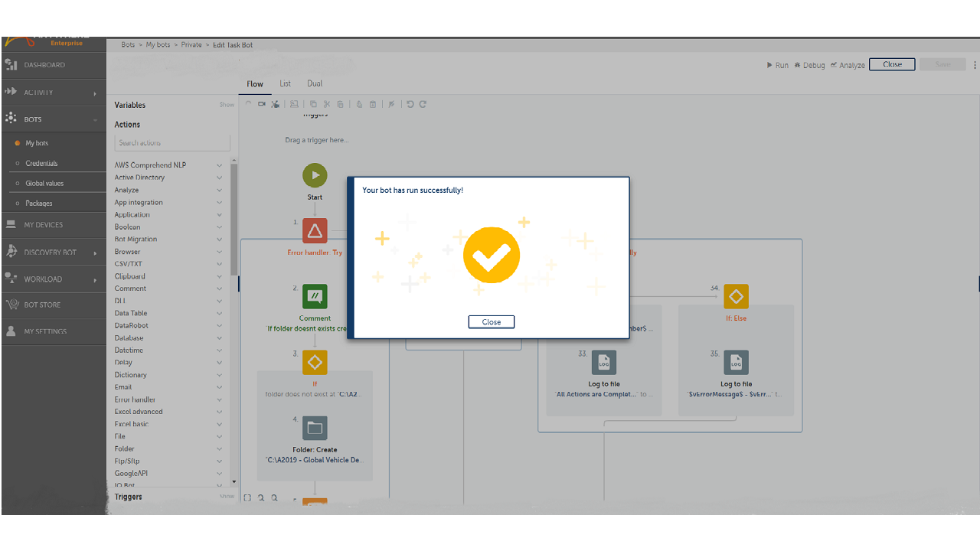980x551 pixels.
Task: Click the zoom in magnifier icon
Action: click(x=274, y=498)
